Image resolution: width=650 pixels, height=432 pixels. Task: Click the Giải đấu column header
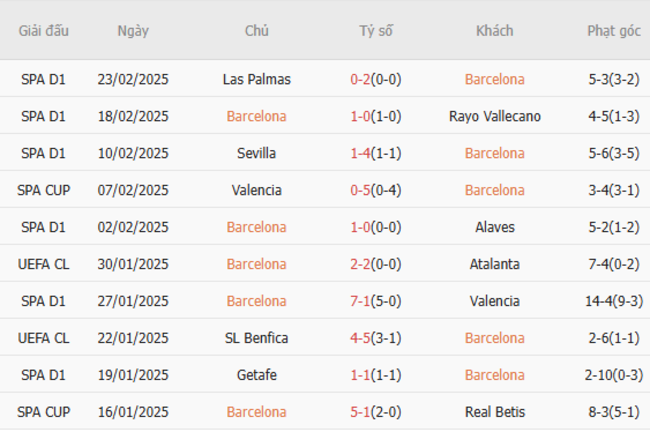44,31
